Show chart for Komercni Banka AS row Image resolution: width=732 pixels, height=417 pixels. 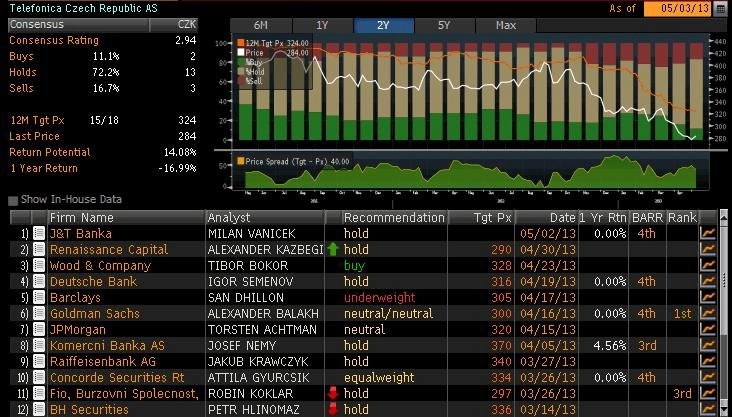708,345
